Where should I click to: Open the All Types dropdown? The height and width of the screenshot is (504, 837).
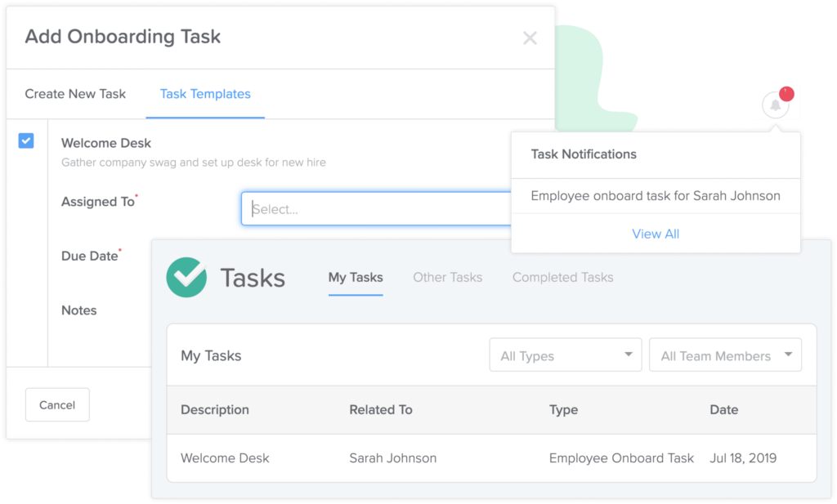pyautogui.click(x=565, y=355)
